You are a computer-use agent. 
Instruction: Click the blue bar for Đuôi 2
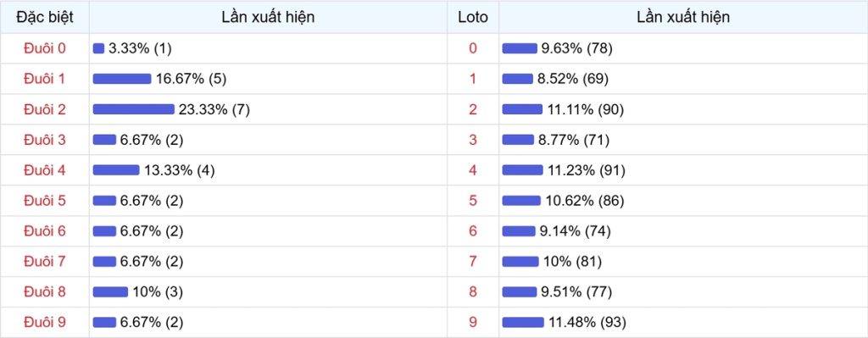[x=133, y=109]
